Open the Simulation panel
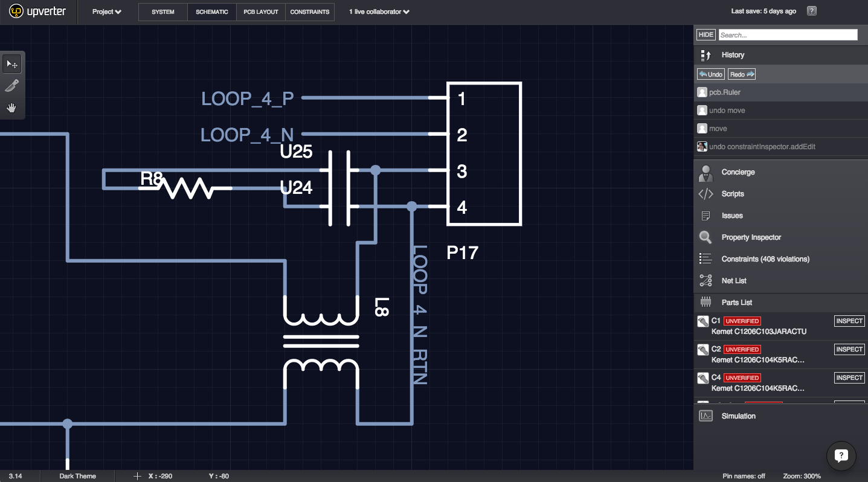This screenshot has width=868, height=482. [x=738, y=416]
